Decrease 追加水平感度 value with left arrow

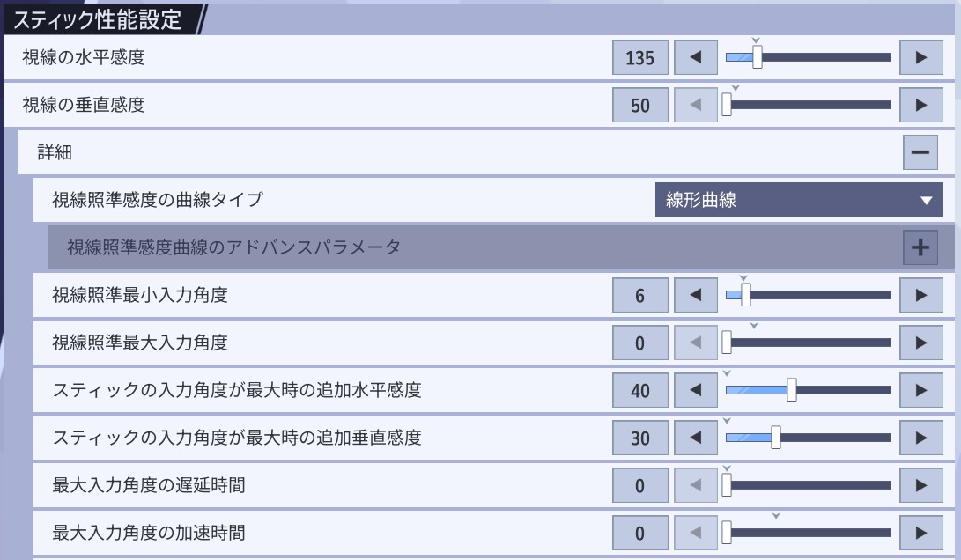coord(696,390)
